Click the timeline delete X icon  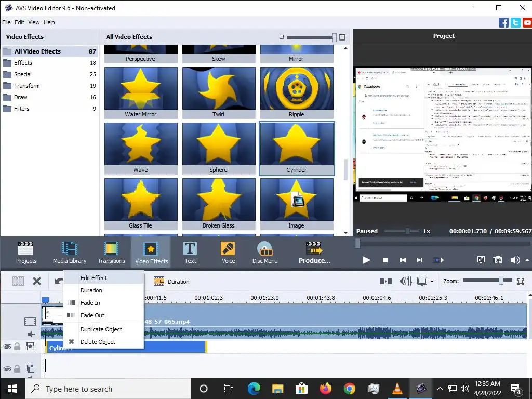click(37, 281)
